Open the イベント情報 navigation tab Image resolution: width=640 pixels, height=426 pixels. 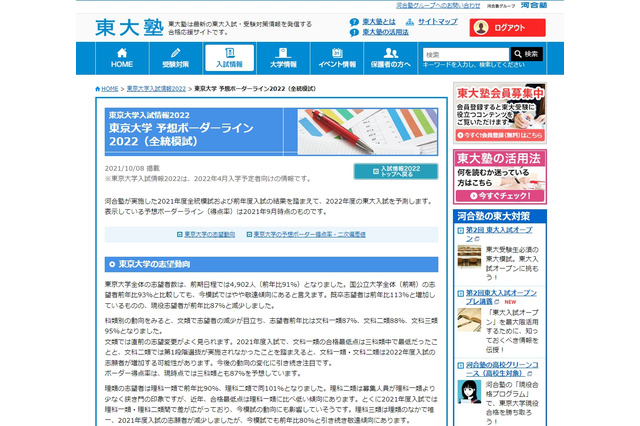337,58
